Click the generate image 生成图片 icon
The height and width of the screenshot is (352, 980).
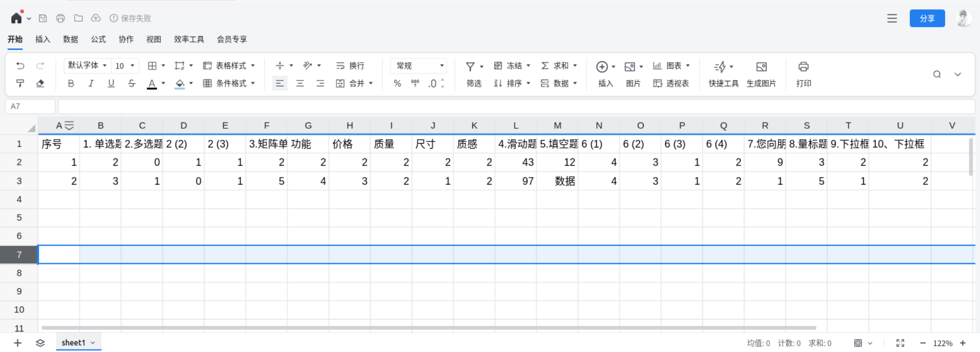[x=761, y=67]
